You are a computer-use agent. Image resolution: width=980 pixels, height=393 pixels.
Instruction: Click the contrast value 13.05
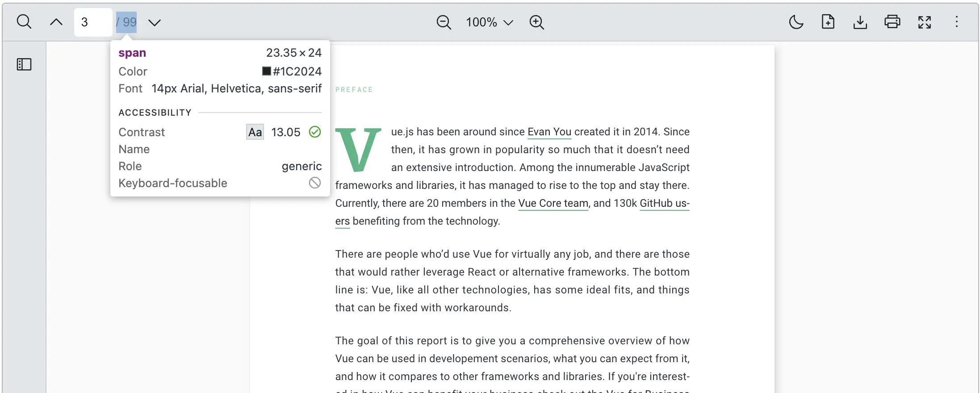tap(286, 132)
